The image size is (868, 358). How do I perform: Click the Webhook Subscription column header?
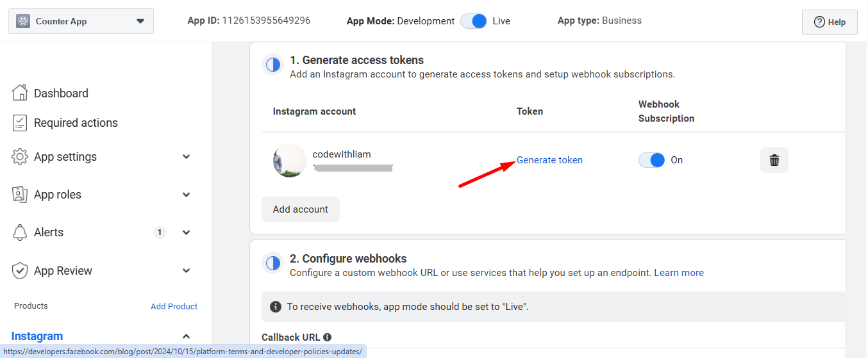pos(666,111)
